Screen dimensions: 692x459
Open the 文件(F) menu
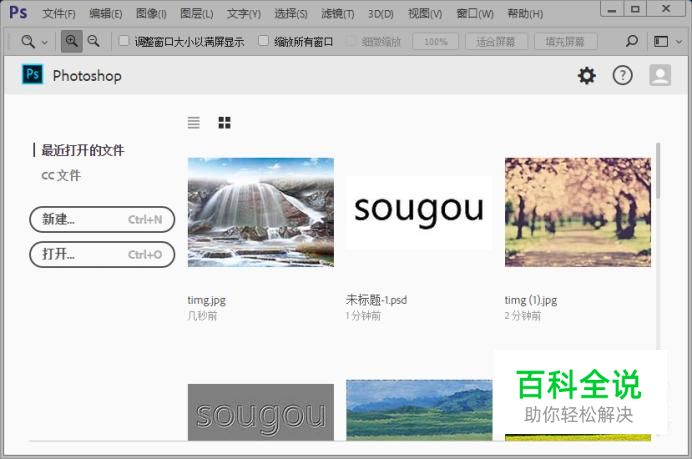tap(59, 14)
